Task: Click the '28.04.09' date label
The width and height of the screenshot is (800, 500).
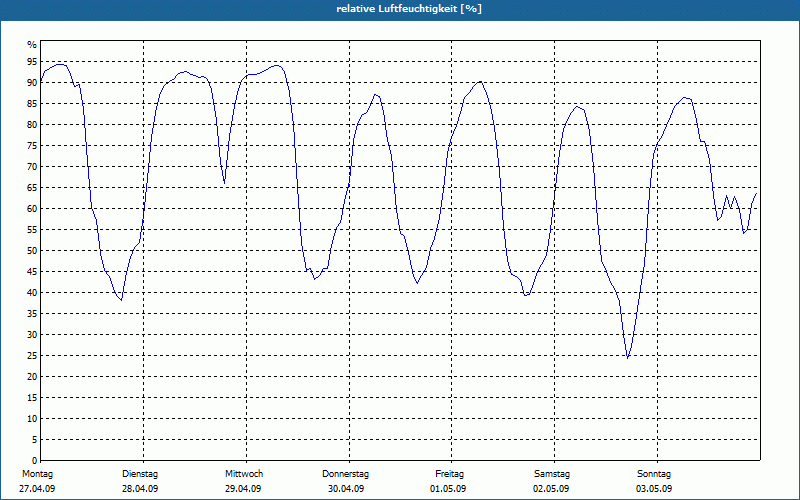Action: pos(140,489)
